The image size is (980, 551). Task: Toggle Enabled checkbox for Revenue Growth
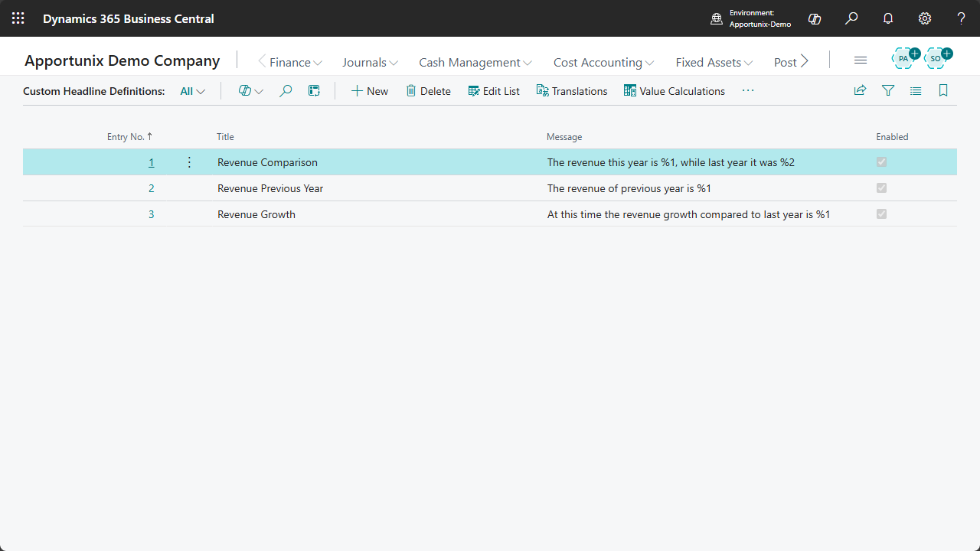[x=880, y=214]
